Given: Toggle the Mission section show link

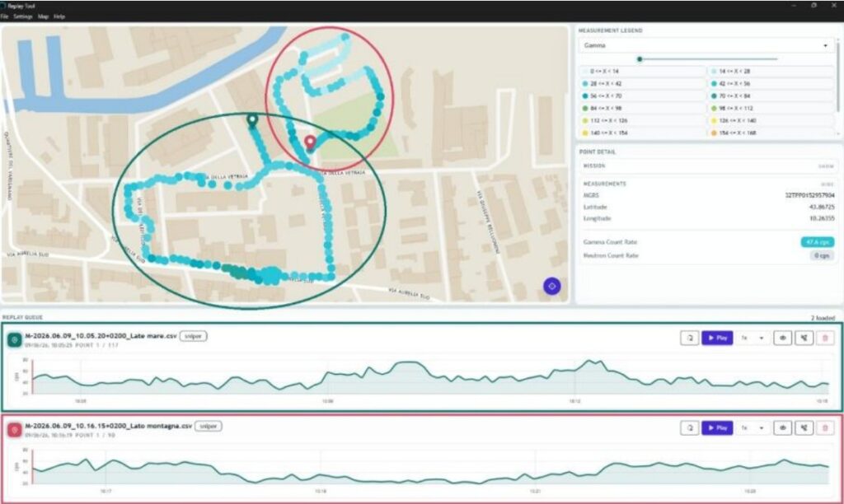Looking at the screenshot, I should [826, 166].
